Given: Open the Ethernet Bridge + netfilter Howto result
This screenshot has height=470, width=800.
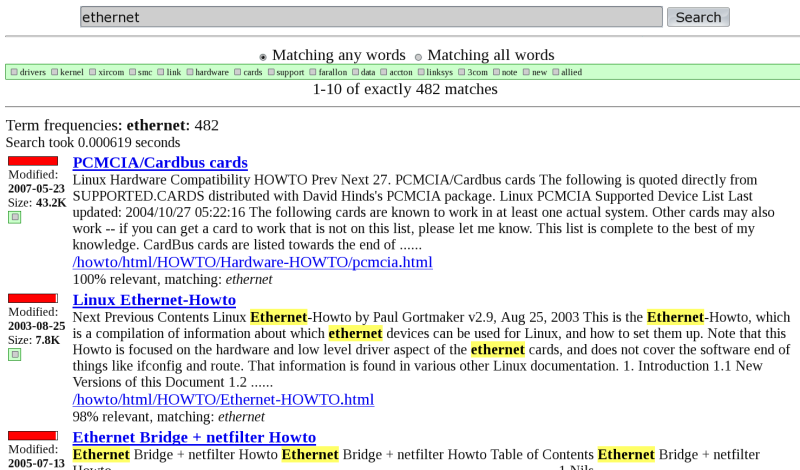Looking at the screenshot, I should click(x=194, y=437).
